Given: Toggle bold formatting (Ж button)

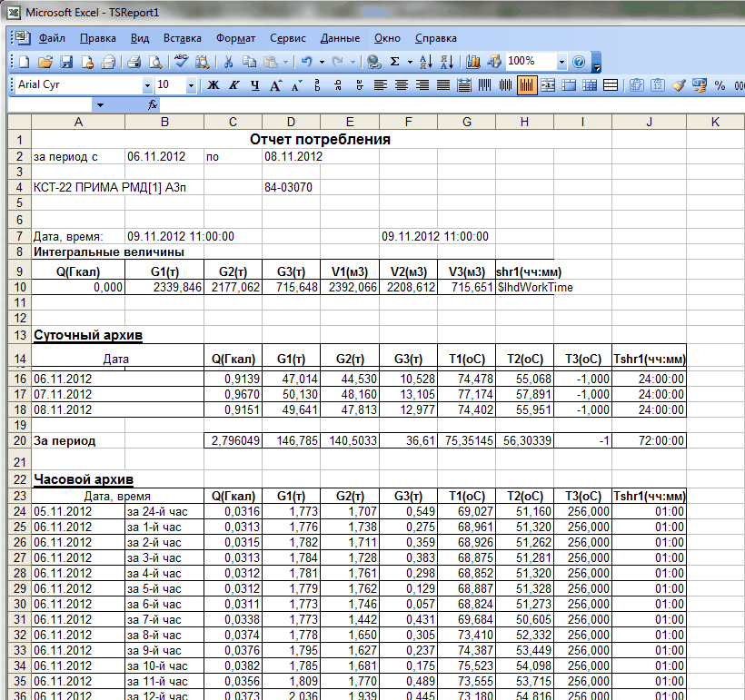Looking at the screenshot, I should [x=214, y=85].
